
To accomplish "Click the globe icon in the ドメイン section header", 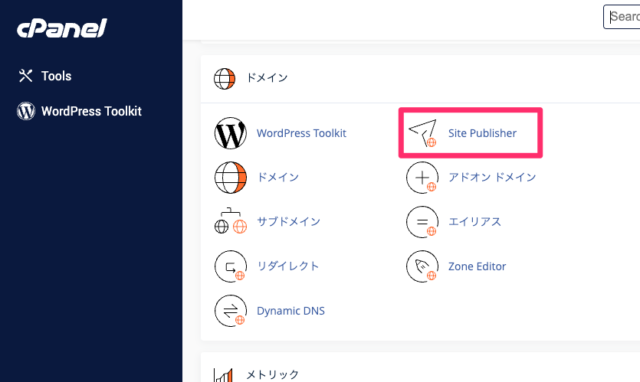I will (x=224, y=78).
